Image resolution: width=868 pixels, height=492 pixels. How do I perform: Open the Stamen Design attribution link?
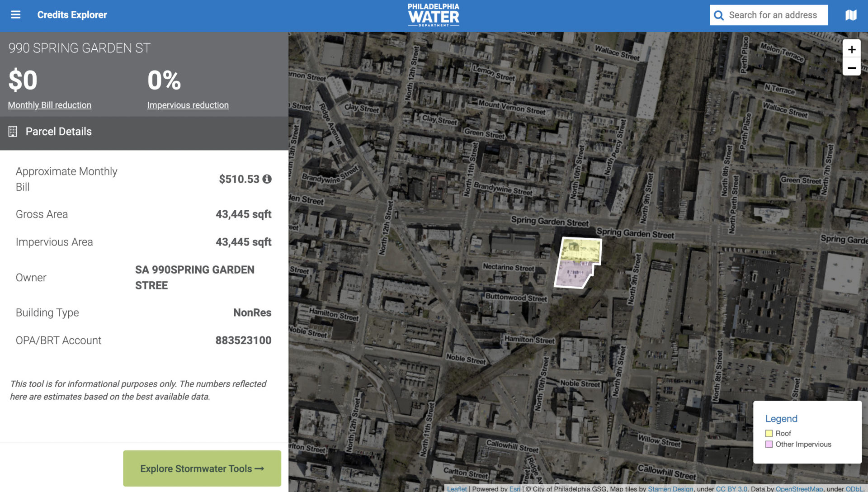click(670, 488)
